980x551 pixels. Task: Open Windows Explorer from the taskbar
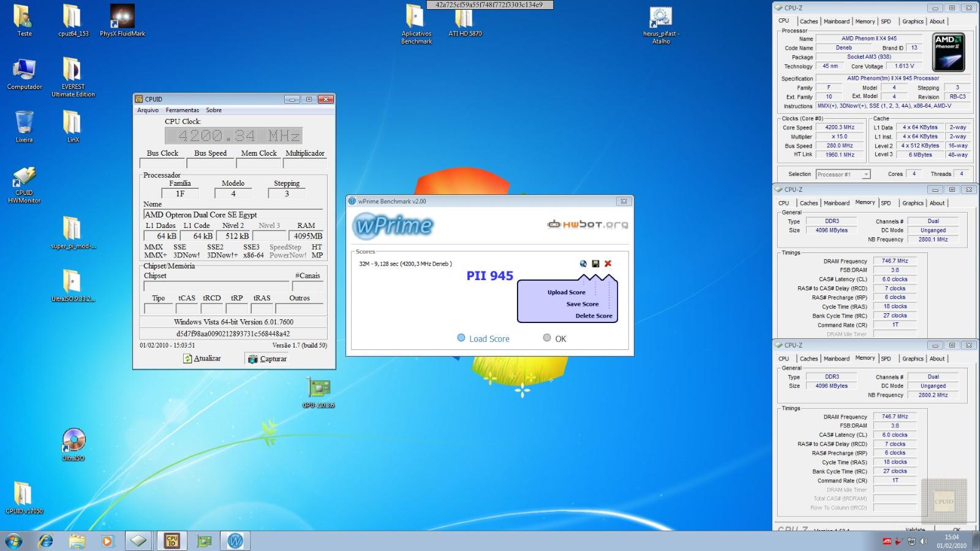[x=77, y=541]
